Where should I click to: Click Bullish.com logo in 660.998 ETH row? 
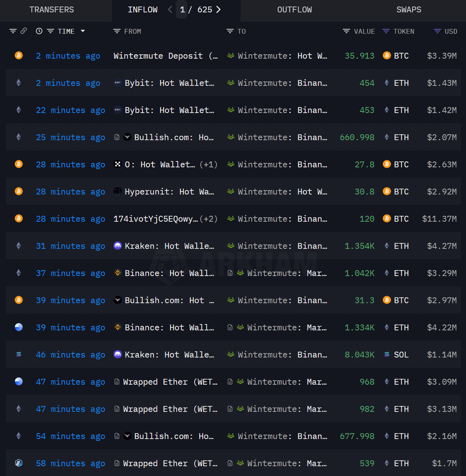(127, 137)
